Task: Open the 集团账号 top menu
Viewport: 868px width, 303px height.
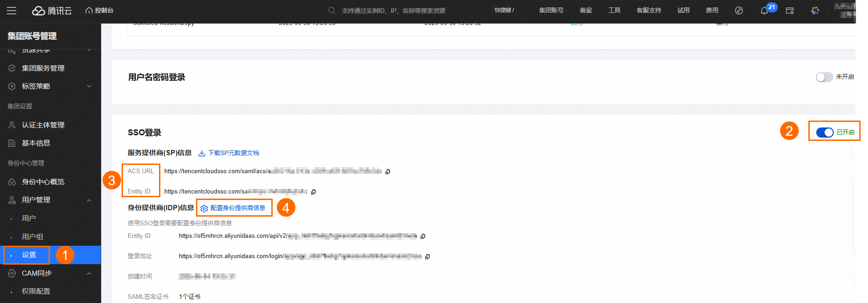Action: pyautogui.click(x=551, y=10)
